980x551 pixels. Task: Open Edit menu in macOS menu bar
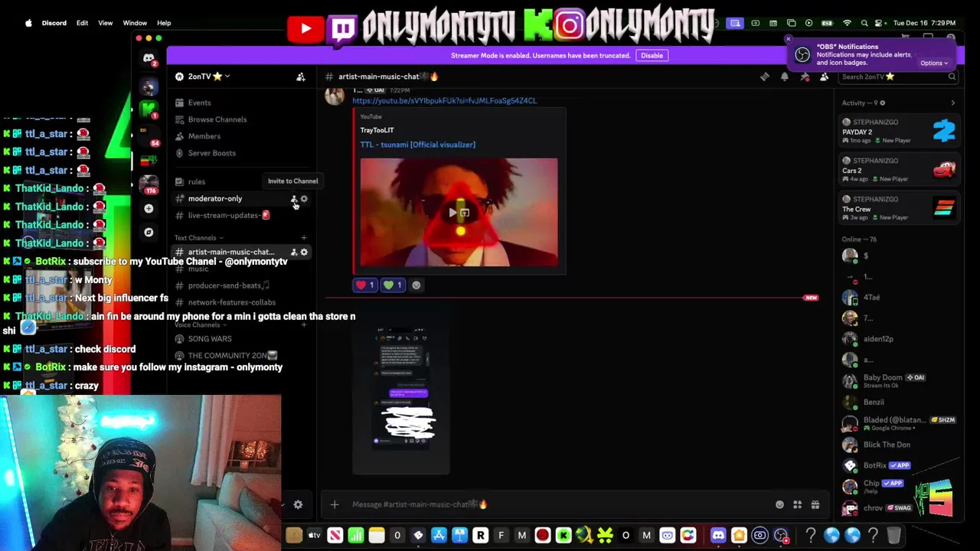click(82, 23)
